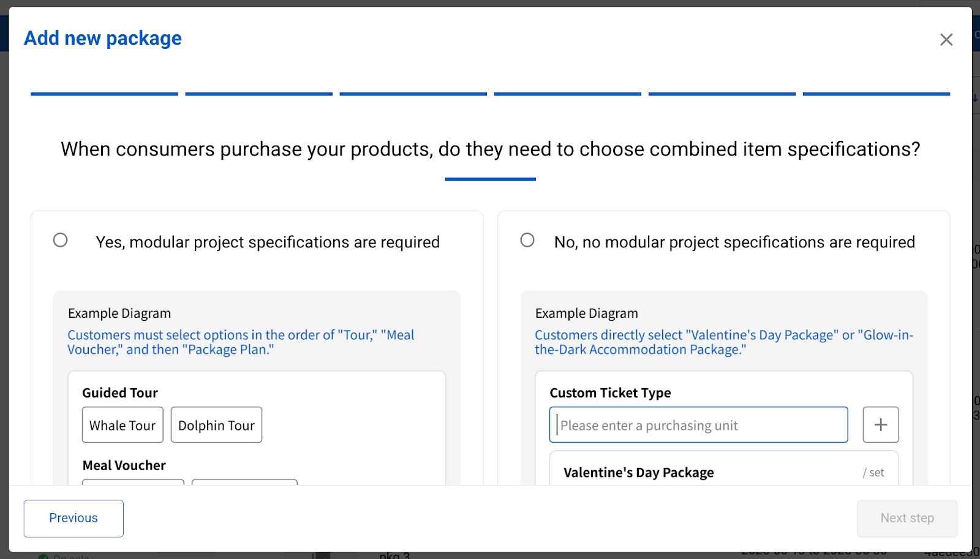980x559 pixels.
Task: Jump to the first progress step bar
Action: (x=104, y=94)
